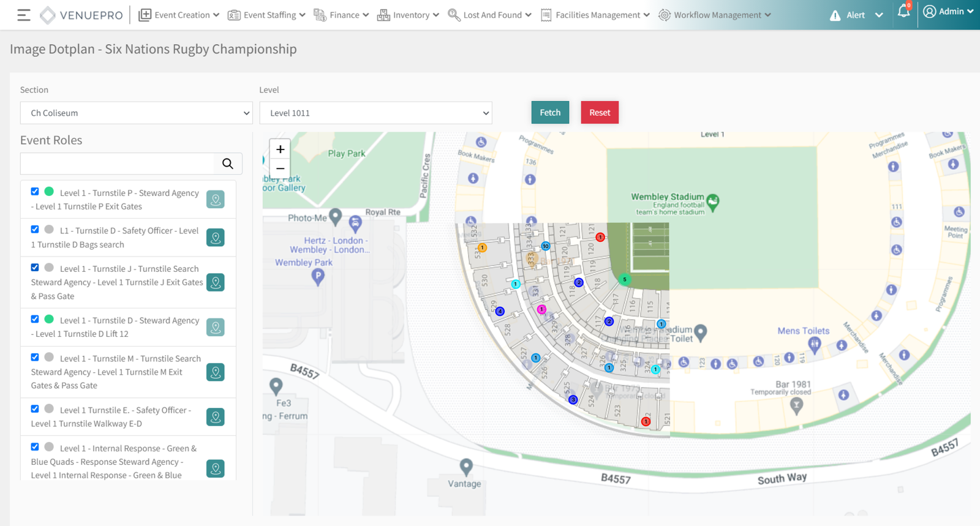Click location pin for Turnstile P Steward Agency
Viewport: 980px width, 526px height.
(216, 200)
